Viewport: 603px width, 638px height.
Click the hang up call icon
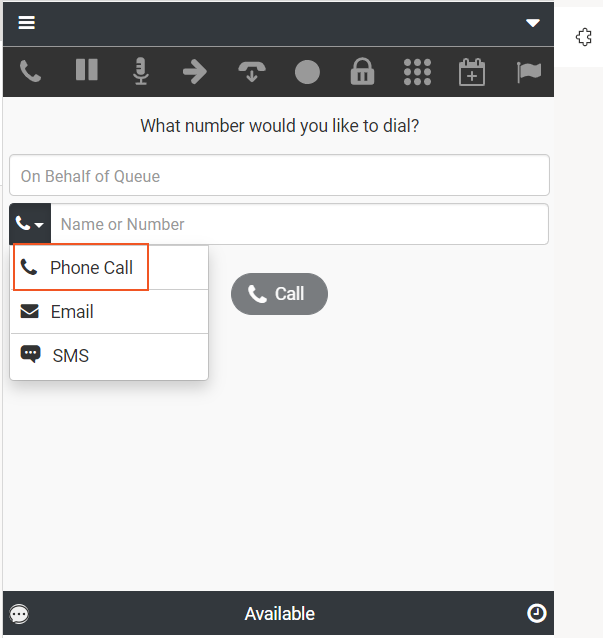(x=251, y=72)
